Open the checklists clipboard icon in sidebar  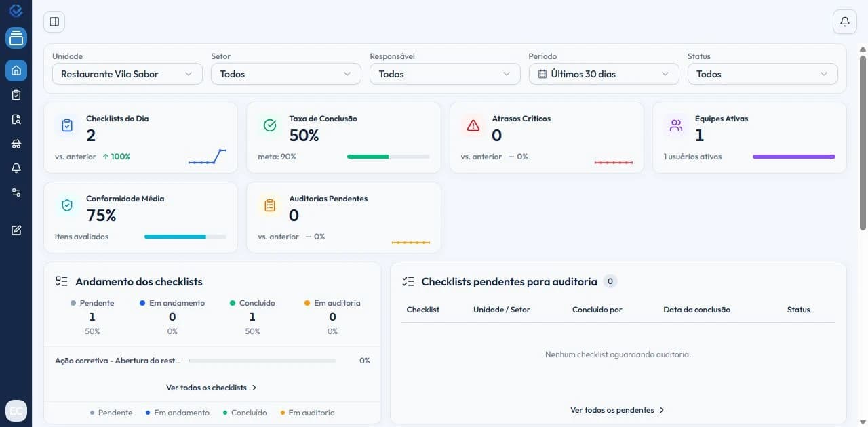16,95
